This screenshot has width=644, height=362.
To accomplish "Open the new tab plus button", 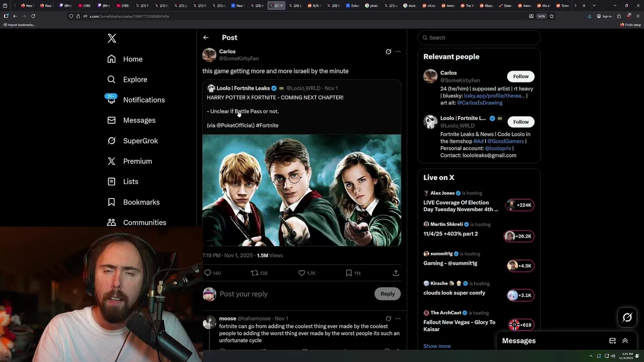I will tap(584, 6).
